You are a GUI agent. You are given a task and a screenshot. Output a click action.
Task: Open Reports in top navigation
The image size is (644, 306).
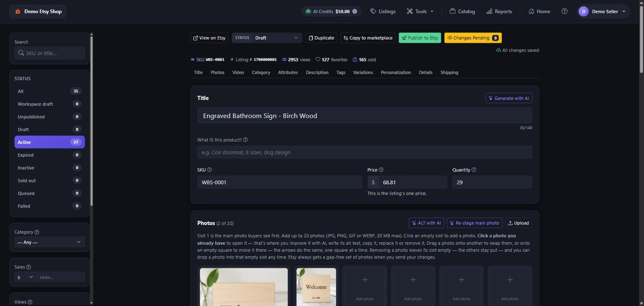tap(499, 12)
